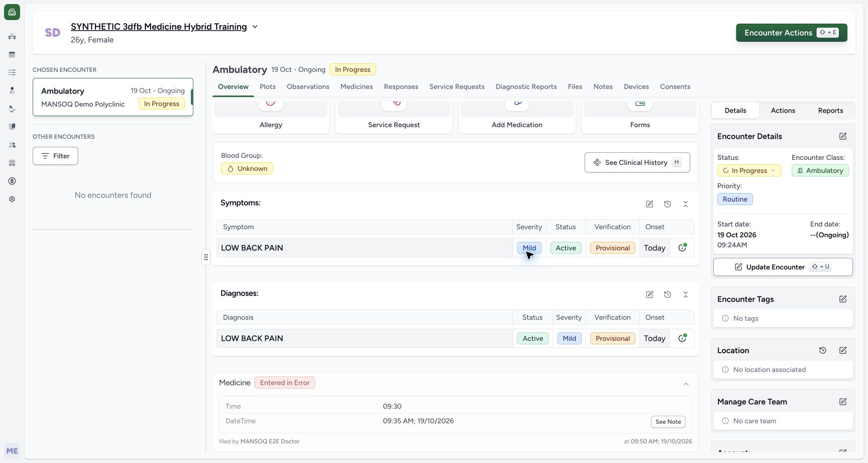Open the open-book sidebar icon
This screenshot has width=868, height=463.
pos(12,127)
